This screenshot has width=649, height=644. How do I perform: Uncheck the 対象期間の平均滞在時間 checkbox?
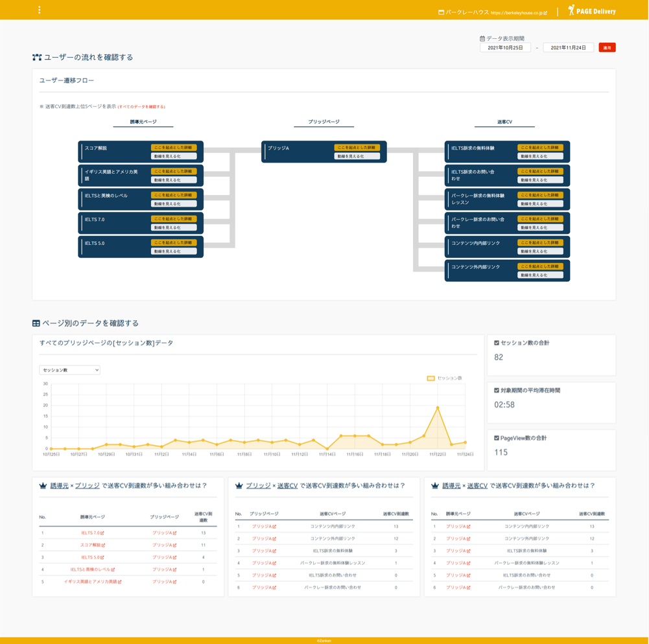click(x=497, y=391)
